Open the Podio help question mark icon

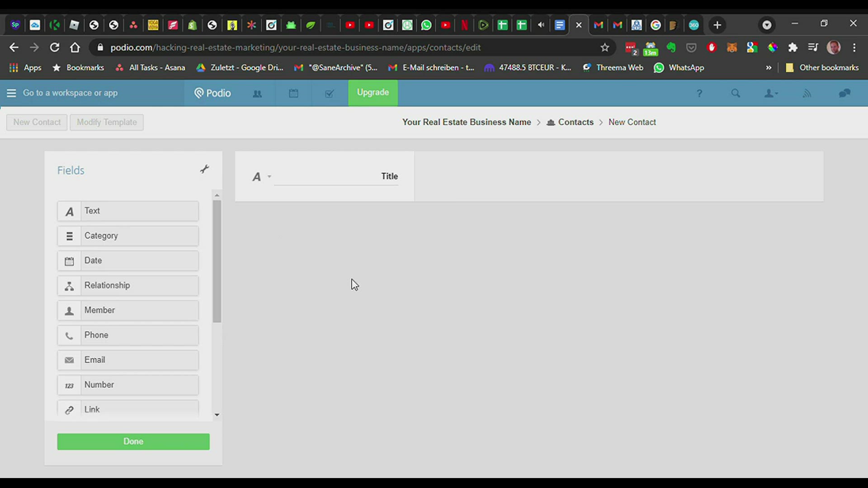click(x=699, y=94)
